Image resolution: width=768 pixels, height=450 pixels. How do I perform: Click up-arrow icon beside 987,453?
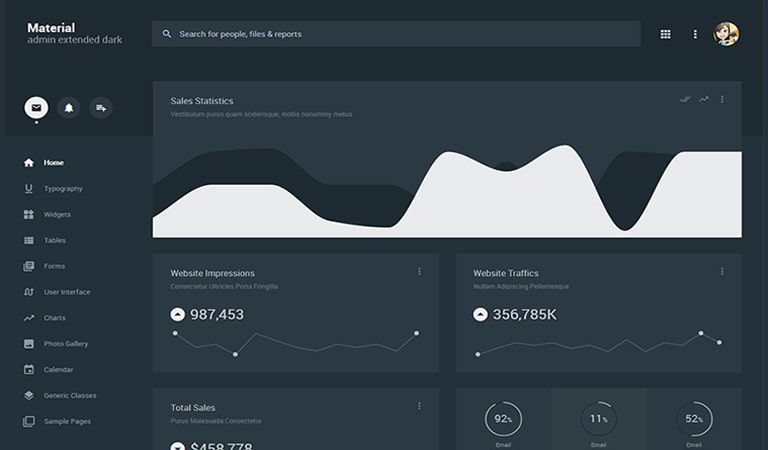point(178,314)
